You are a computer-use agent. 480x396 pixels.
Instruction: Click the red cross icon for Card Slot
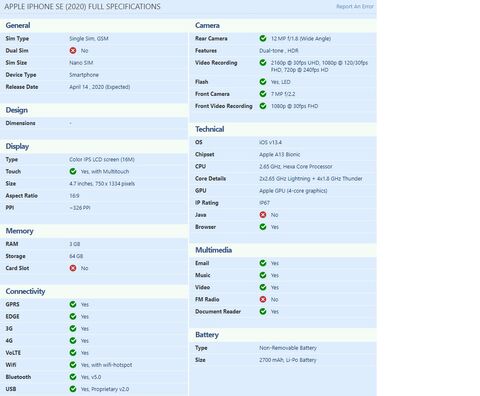[x=73, y=268]
